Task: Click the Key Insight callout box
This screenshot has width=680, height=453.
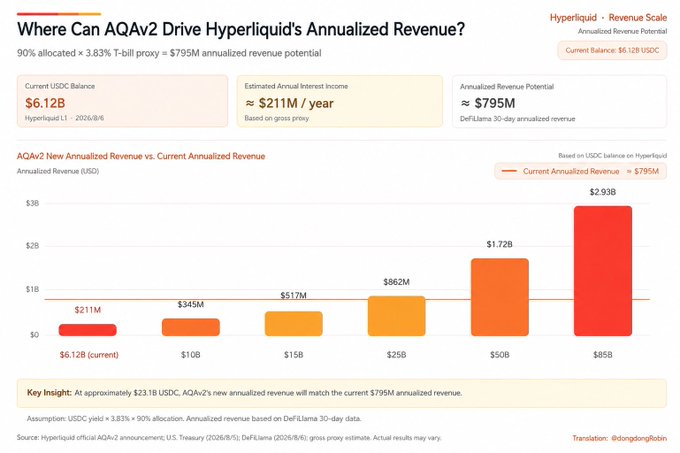Action: [342, 393]
